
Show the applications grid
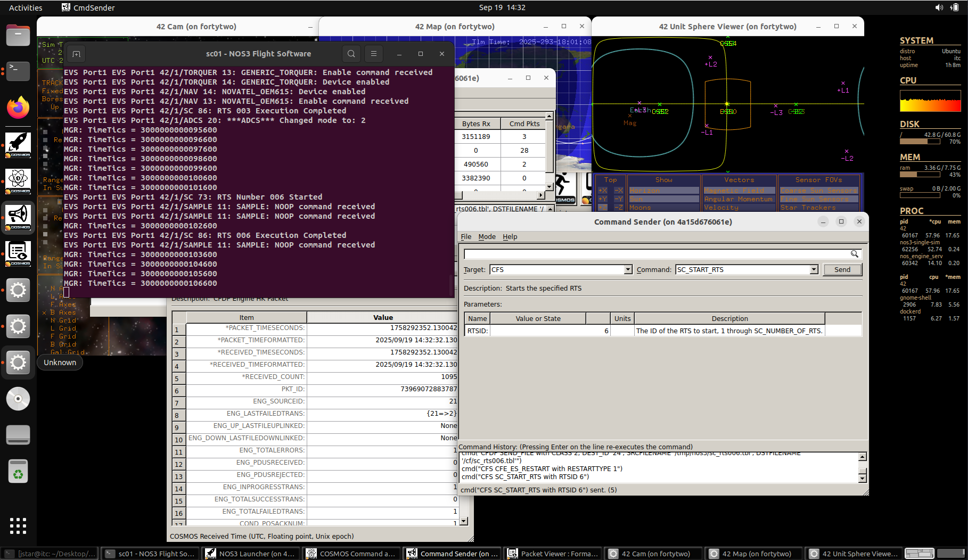pyautogui.click(x=18, y=525)
